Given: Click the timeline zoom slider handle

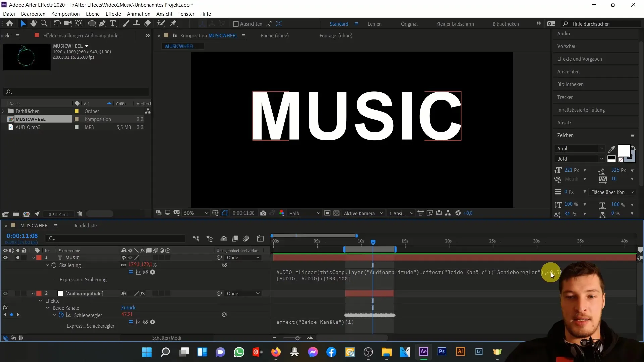Looking at the screenshot, I should (297, 338).
